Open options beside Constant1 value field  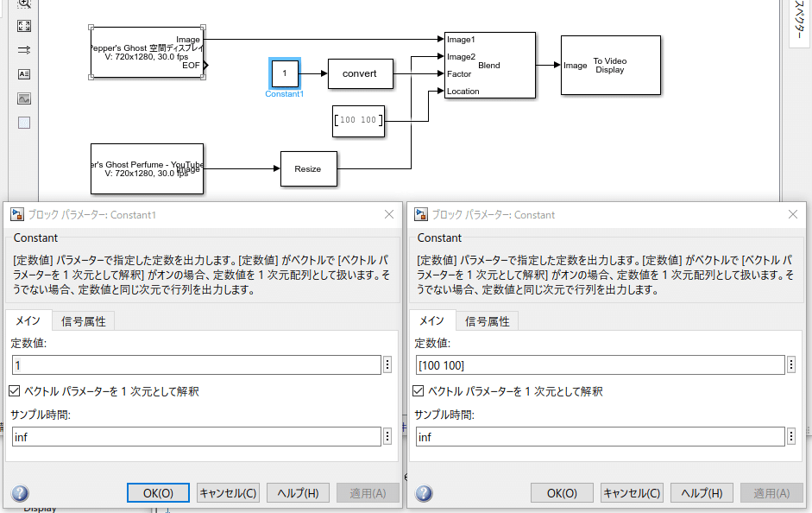pos(387,364)
